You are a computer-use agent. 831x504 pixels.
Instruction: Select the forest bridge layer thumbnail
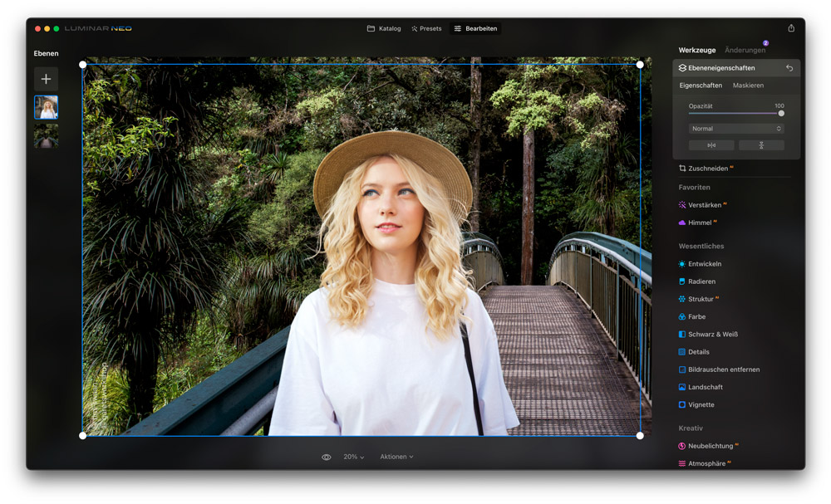click(46, 135)
